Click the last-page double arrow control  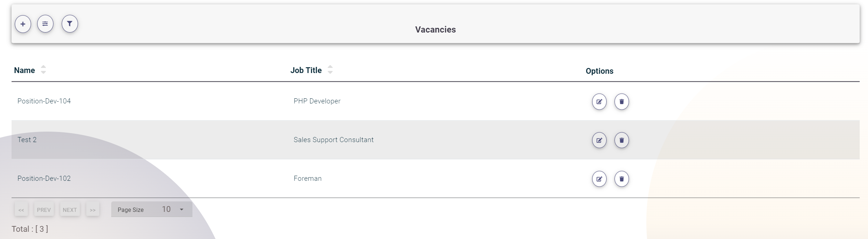(x=92, y=209)
